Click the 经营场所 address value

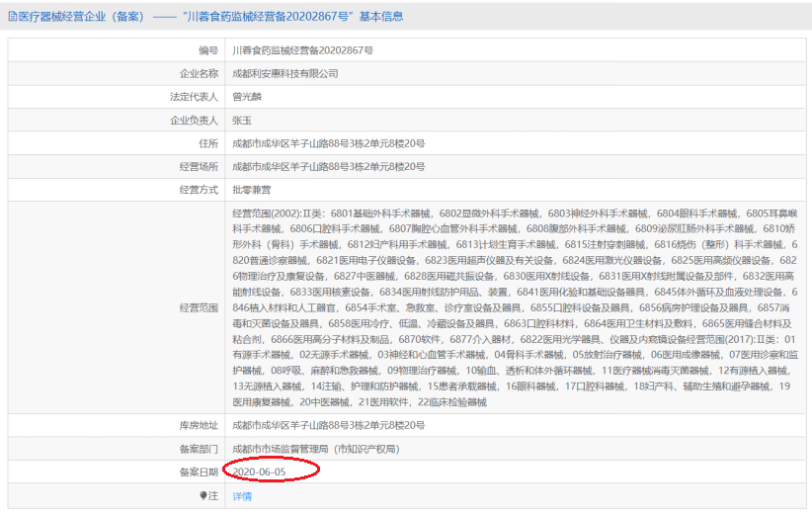point(328,167)
